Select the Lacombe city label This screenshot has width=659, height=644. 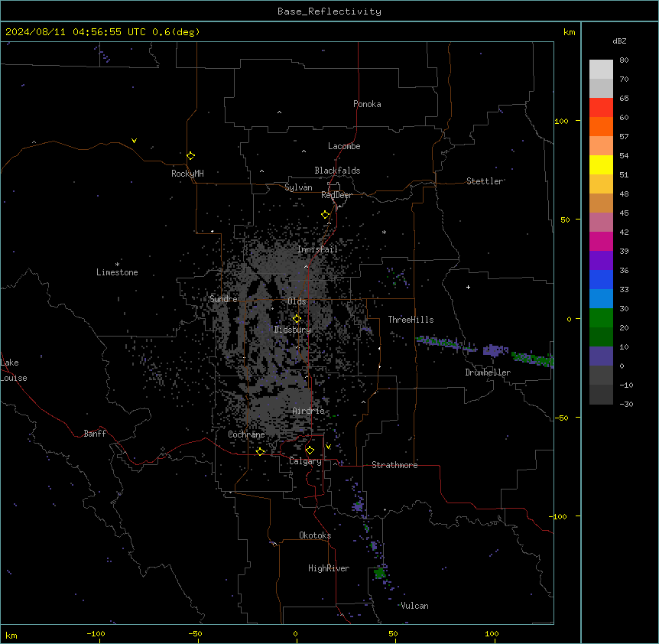pyautogui.click(x=344, y=146)
